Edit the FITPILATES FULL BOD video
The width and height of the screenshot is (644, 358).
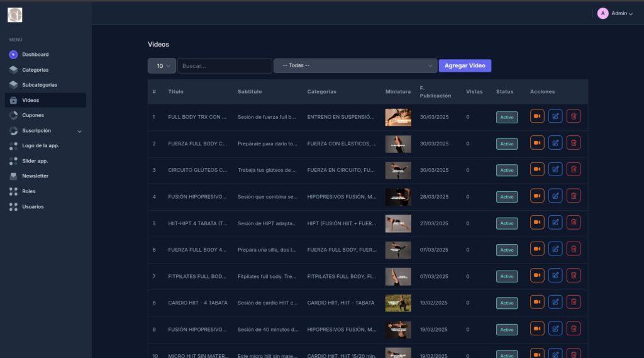point(555,276)
